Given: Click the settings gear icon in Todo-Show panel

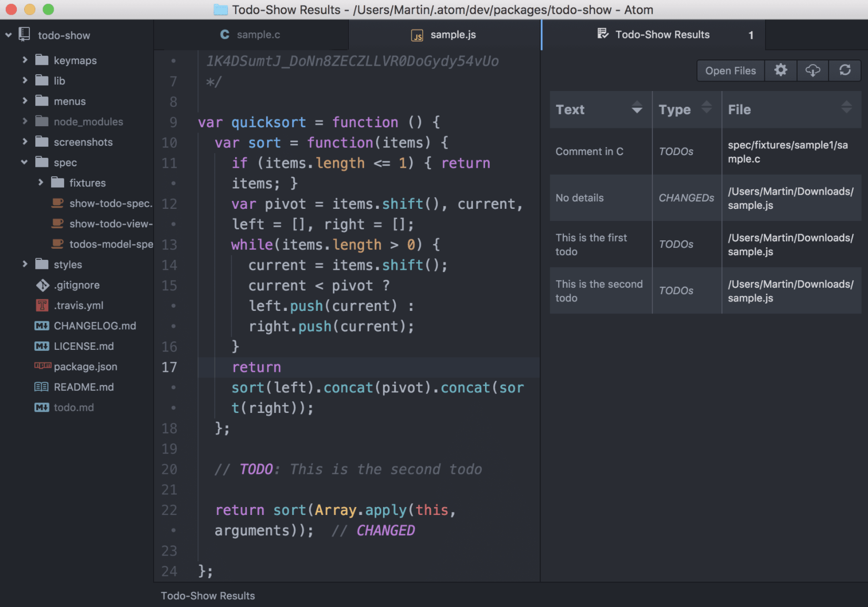Looking at the screenshot, I should click(x=781, y=70).
